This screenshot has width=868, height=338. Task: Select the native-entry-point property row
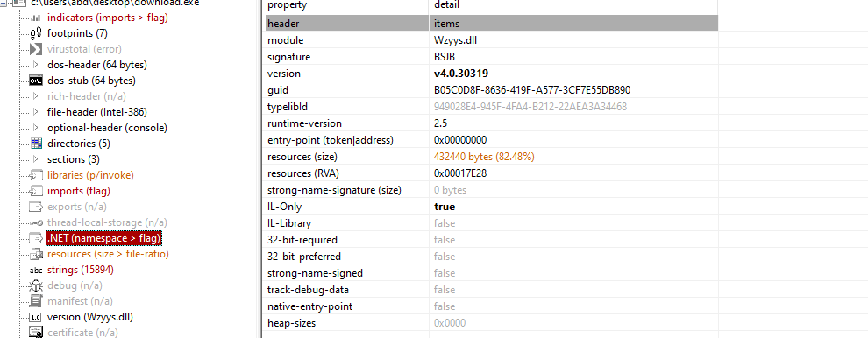click(x=491, y=306)
